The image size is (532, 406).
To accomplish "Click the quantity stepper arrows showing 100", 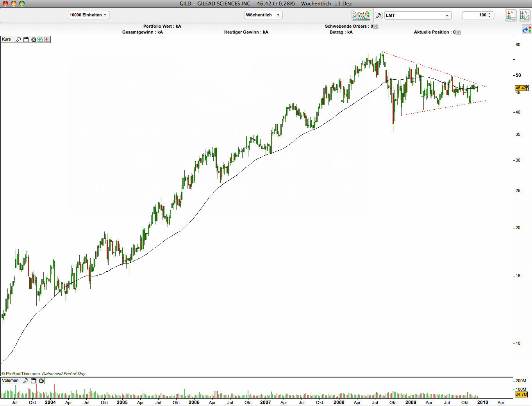I will tap(490, 15).
